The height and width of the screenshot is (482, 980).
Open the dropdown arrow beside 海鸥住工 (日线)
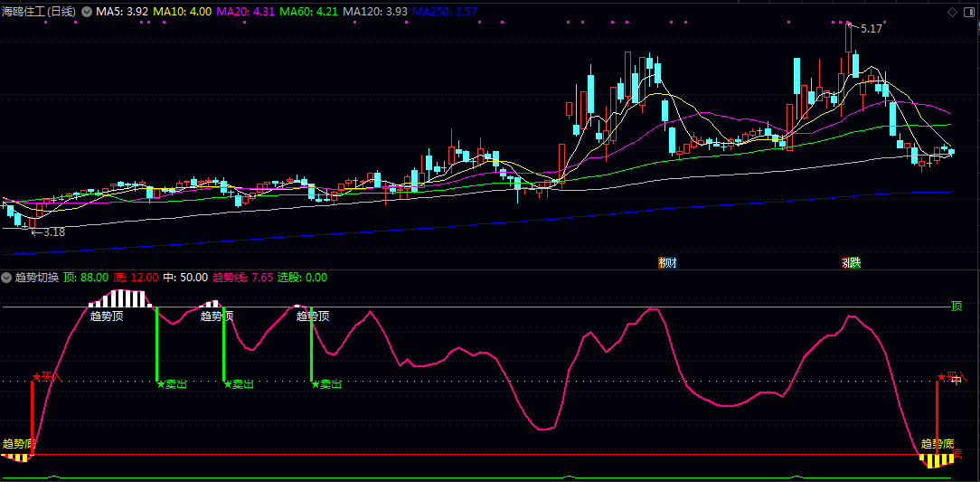[x=87, y=12]
